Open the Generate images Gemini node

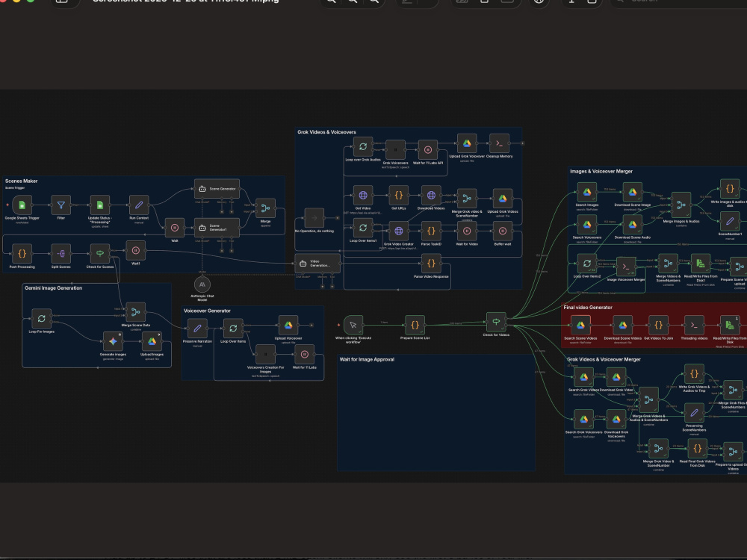[113, 341]
